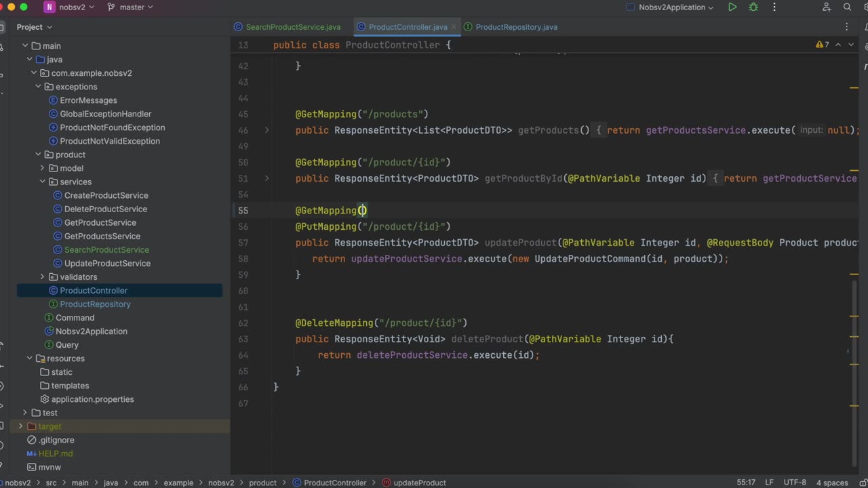868x488 pixels.
Task: Select ProductRepository in project tree
Action: pos(95,304)
